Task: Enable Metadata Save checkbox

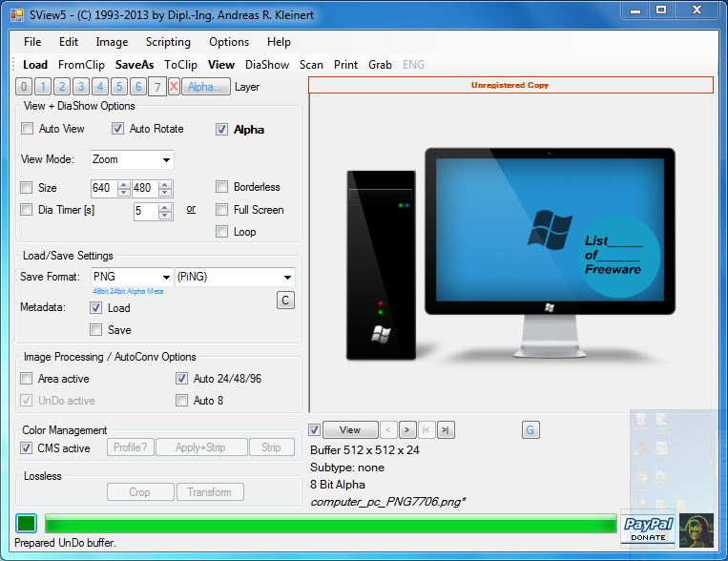Action: (x=96, y=330)
